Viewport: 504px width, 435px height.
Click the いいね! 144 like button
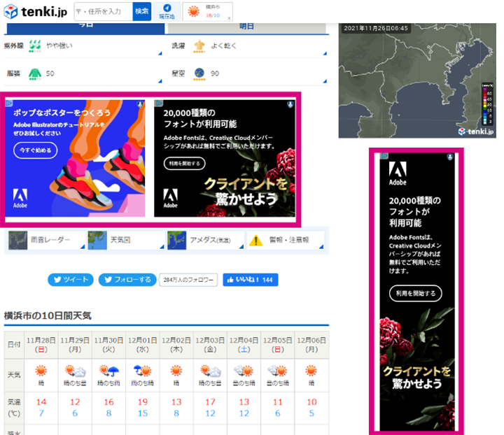(x=251, y=280)
